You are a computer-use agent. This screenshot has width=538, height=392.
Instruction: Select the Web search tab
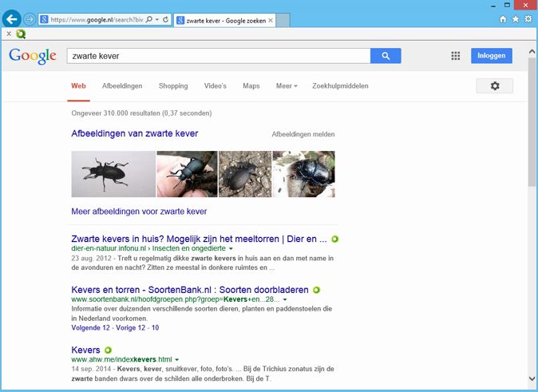tap(78, 85)
